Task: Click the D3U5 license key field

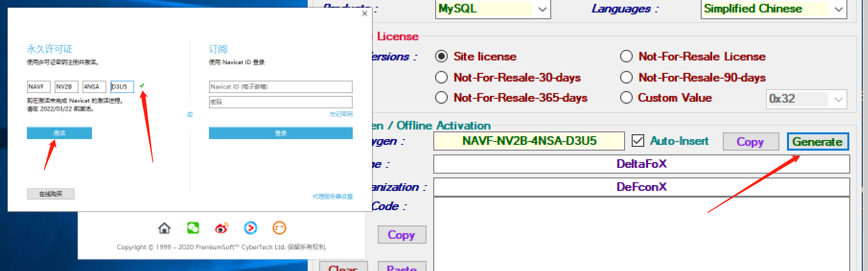Action: [122, 87]
